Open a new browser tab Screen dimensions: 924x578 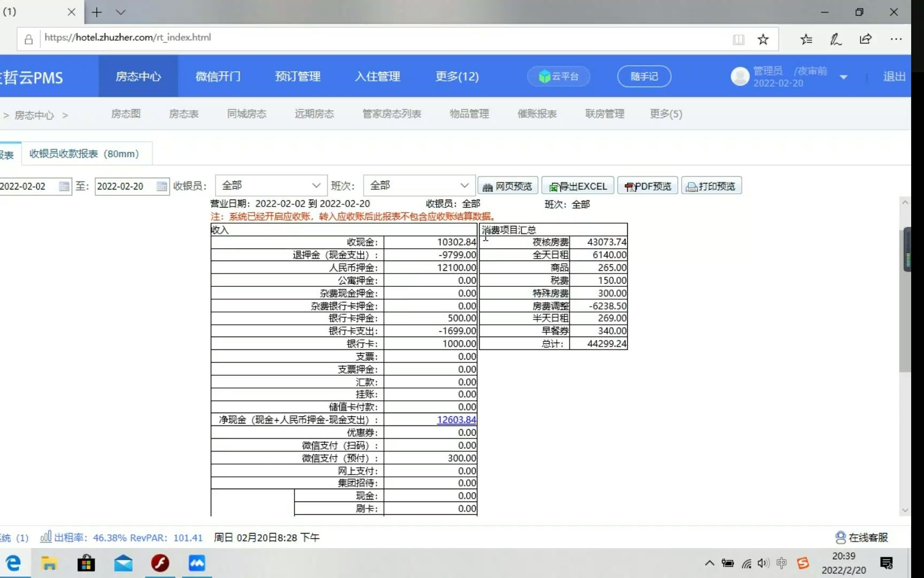[x=97, y=12]
